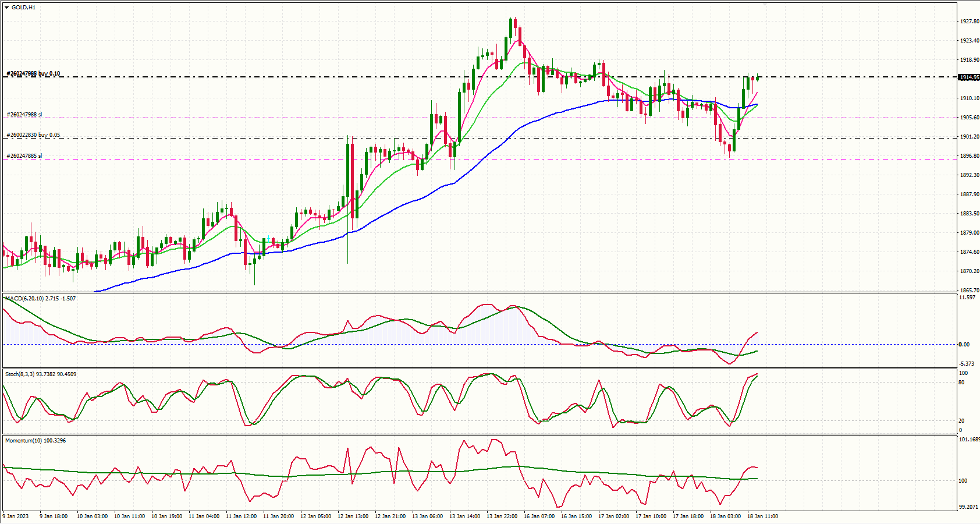
Task: Click time axis label 9 Jan 18:00
Action: click(x=54, y=516)
